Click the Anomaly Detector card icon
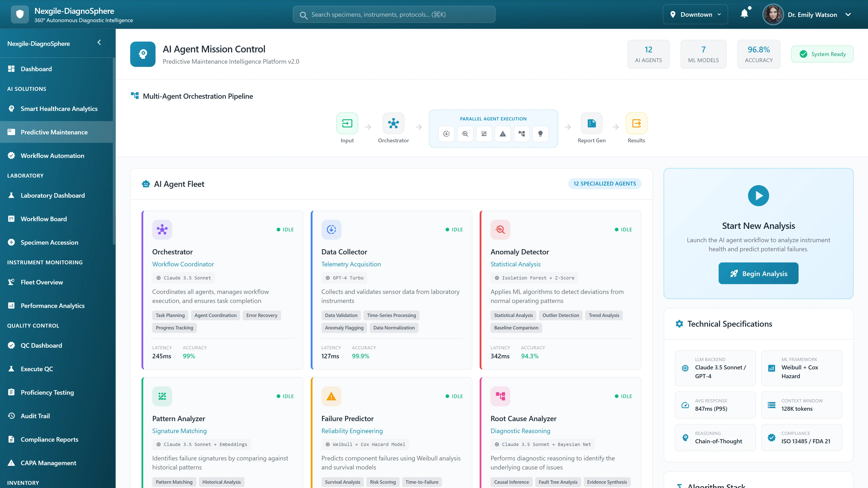Image resolution: width=868 pixels, height=488 pixels. [500, 230]
